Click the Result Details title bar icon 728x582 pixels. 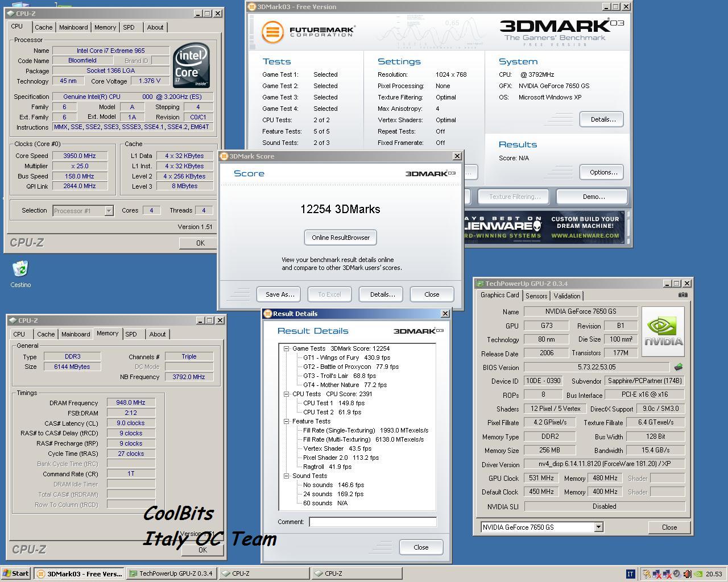(268, 314)
